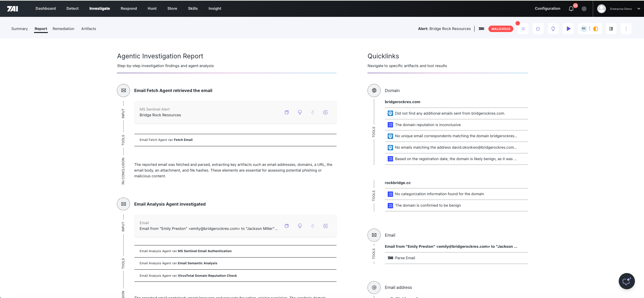Expand the Enterprise Demo account dropdown

tap(639, 9)
